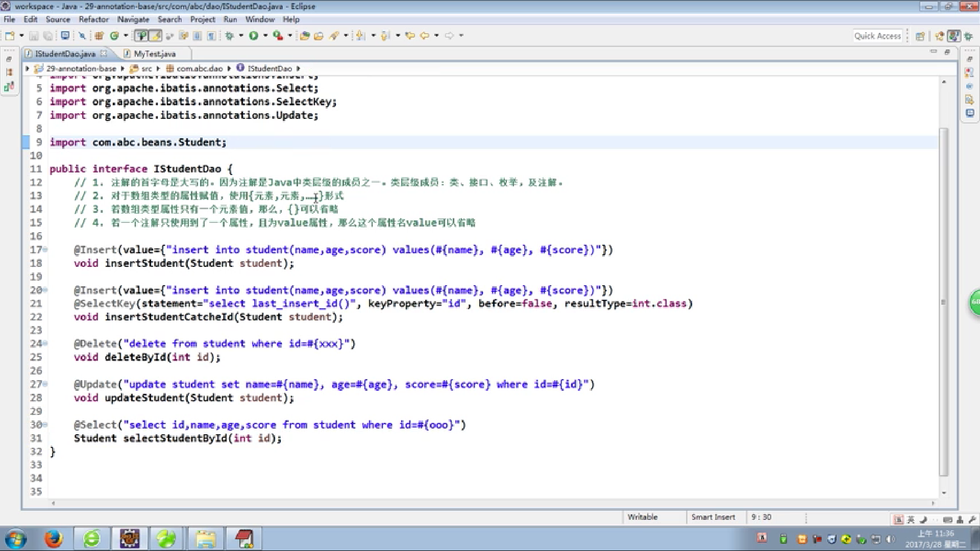980x551 pixels.
Task: Click com.abc.dao in the breadcrumb
Action: click(x=200, y=68)
